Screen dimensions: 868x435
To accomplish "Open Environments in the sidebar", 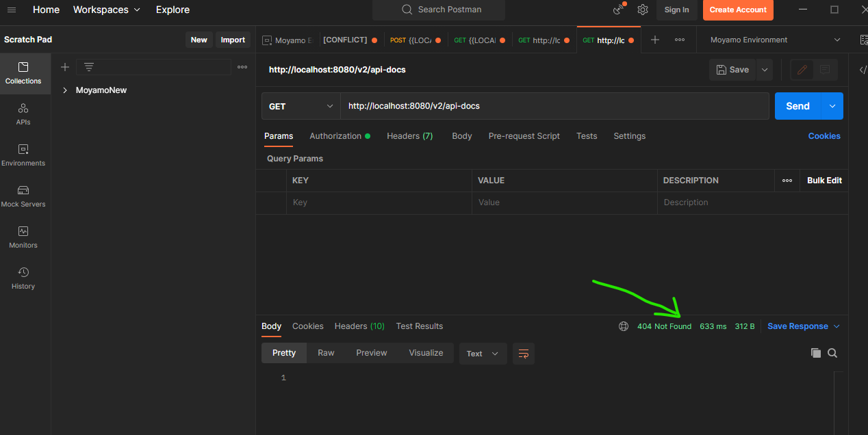I will tap(23, 155).
